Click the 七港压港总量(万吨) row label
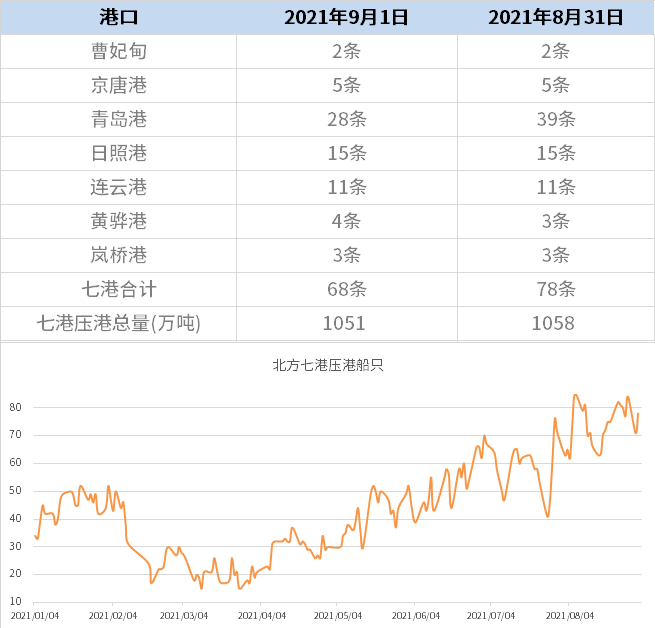The image size is (655, 628). [x=118, y=323]
